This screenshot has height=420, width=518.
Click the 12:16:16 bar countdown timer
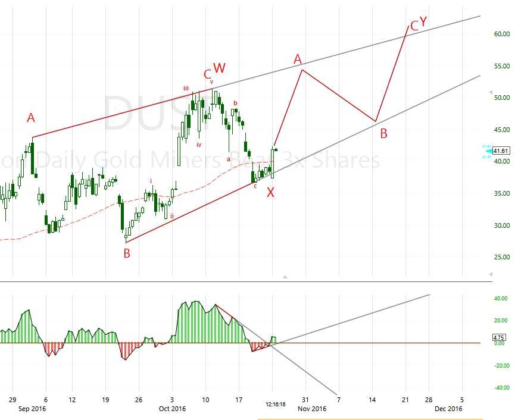pos(275,404)
